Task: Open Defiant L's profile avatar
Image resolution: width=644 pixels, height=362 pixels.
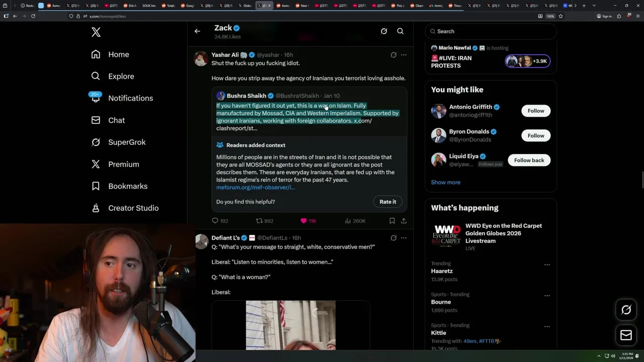Action: point(201,242)
